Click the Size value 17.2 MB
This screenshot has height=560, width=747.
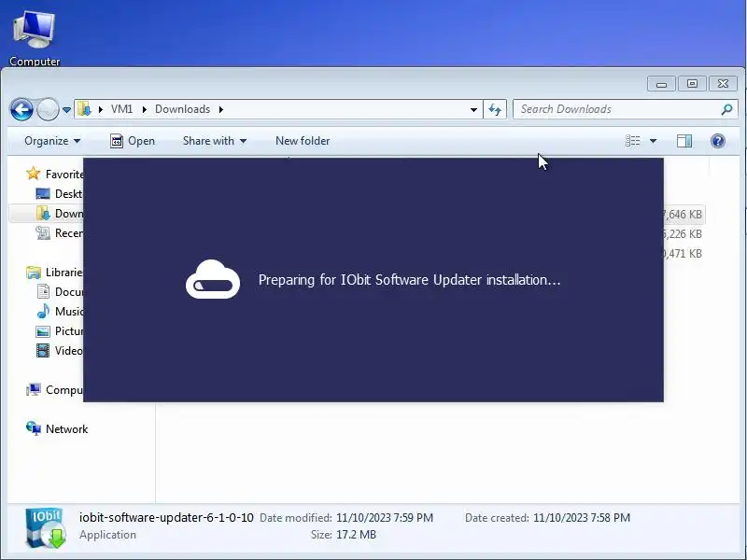pos(356,535)
